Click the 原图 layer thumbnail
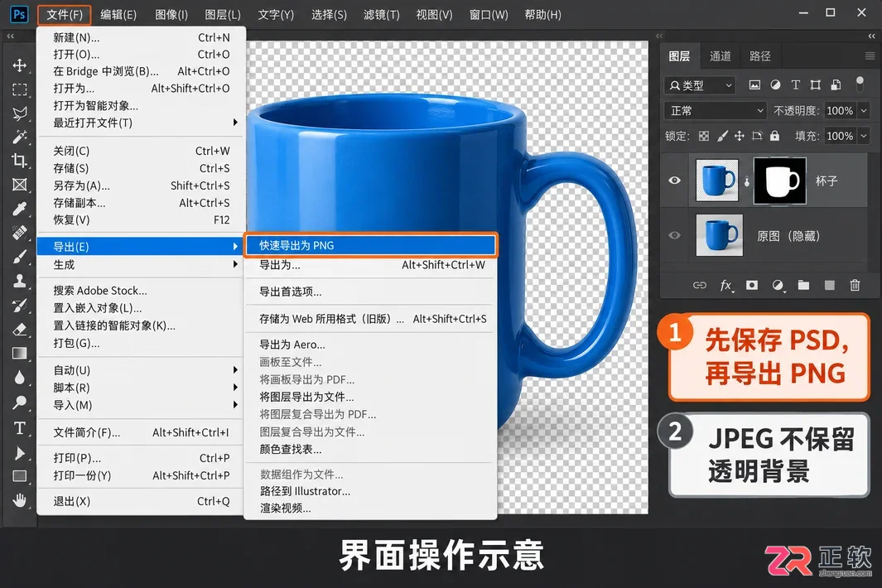Viewport: 882px width, 588px height. coord(720,235)
